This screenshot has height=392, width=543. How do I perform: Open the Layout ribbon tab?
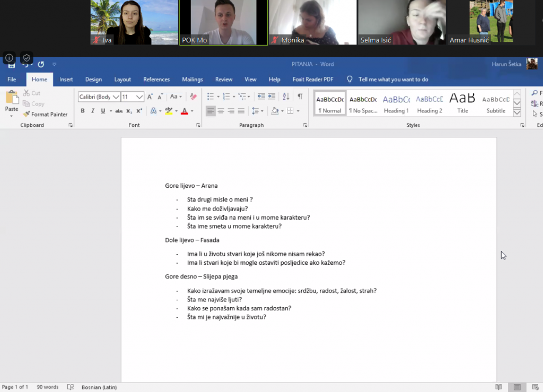pos(122,80)
